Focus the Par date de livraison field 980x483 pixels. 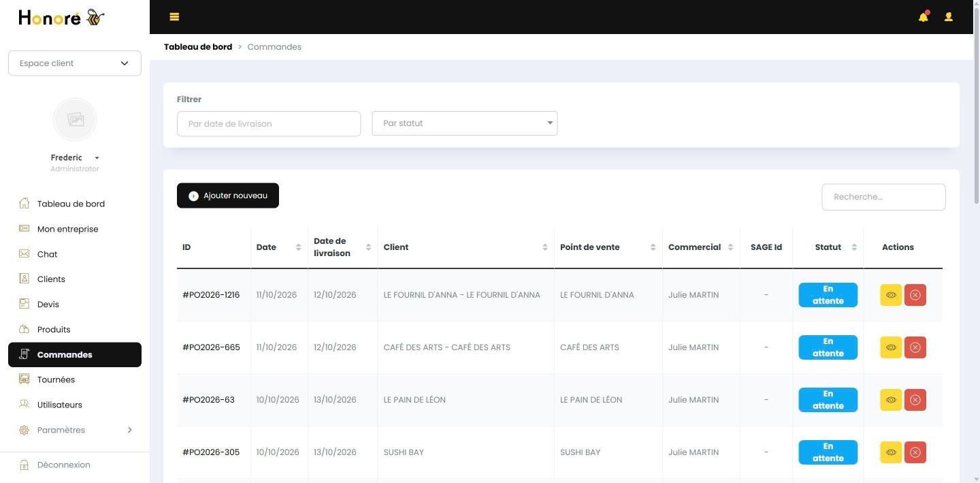pyautogui.click(x=269, y=124)
